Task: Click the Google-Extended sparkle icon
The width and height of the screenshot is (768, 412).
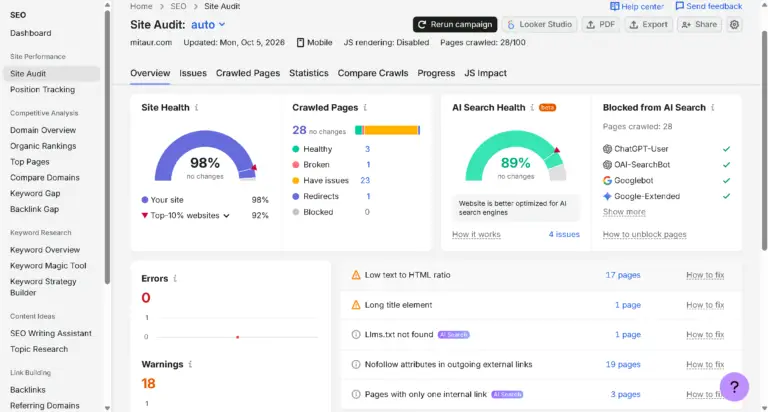Action: coord(607,196)
